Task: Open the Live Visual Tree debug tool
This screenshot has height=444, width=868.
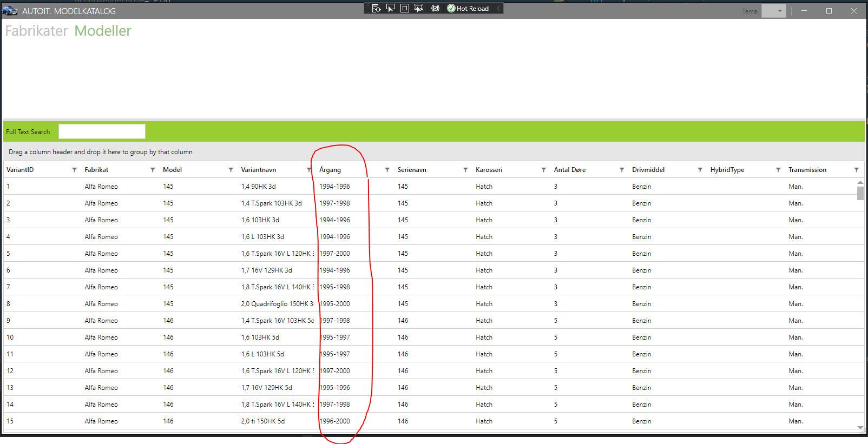Action: [376, 8]
